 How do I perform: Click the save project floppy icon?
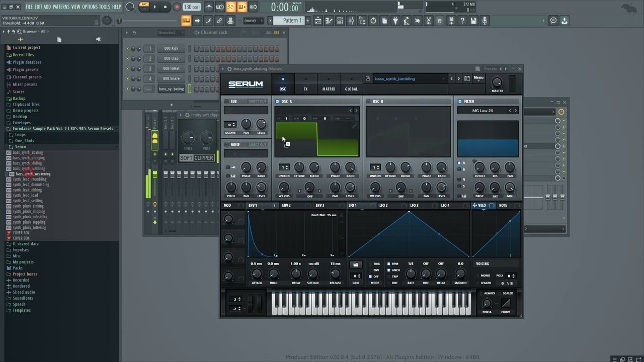(473, 21)
